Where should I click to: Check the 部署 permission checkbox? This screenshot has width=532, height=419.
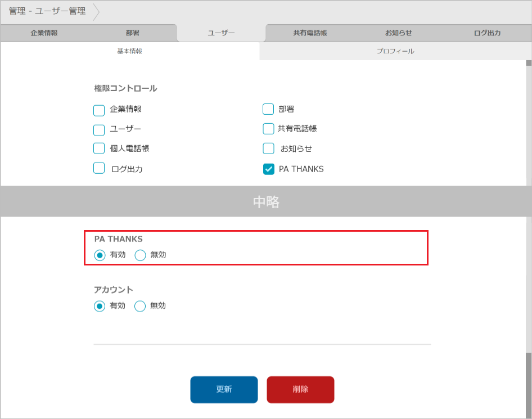pos(268,109)
